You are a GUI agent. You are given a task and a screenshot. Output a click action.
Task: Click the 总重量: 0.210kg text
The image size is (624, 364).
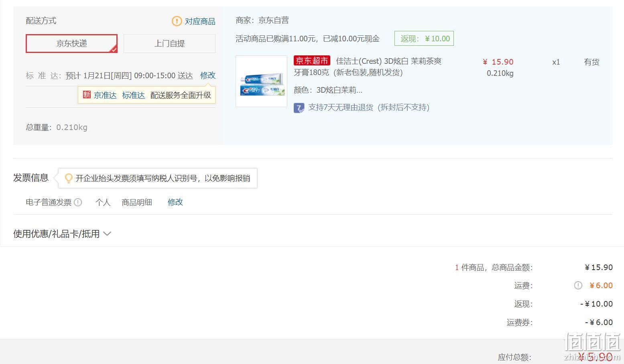(x=57, y=127)
